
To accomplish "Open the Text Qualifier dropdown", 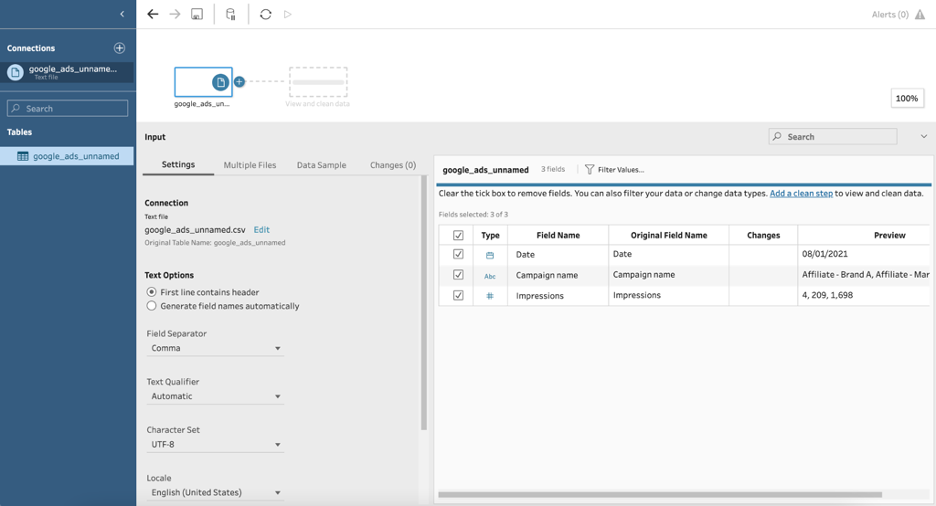I will (215, 397).
